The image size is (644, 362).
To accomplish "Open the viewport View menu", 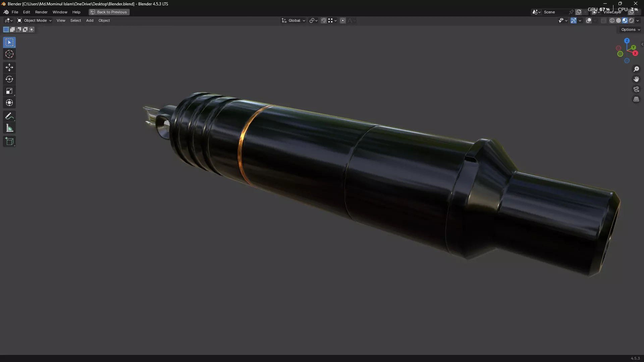I will (61, 21).
